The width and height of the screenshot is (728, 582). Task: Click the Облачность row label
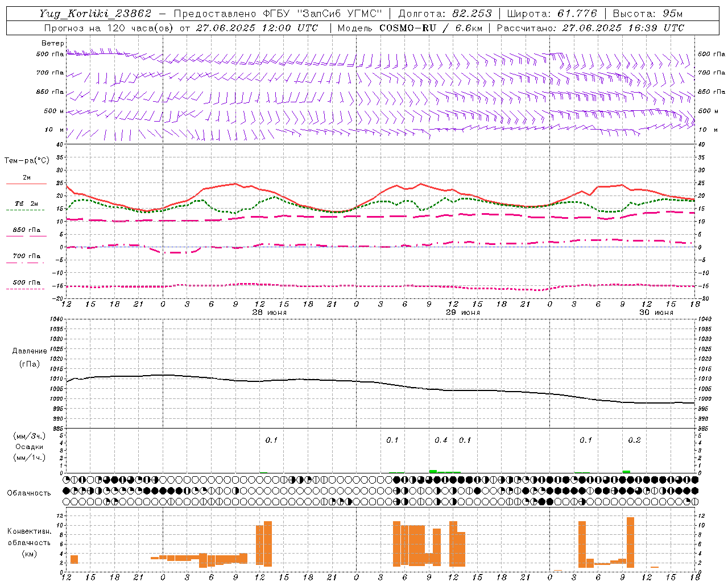point(29,493)
